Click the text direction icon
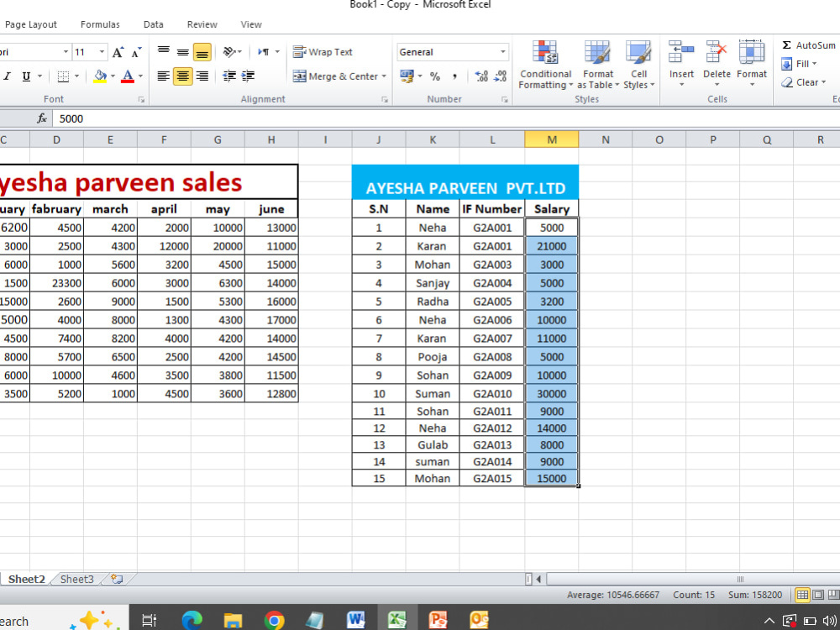840x630 pixels. (264, 52)
